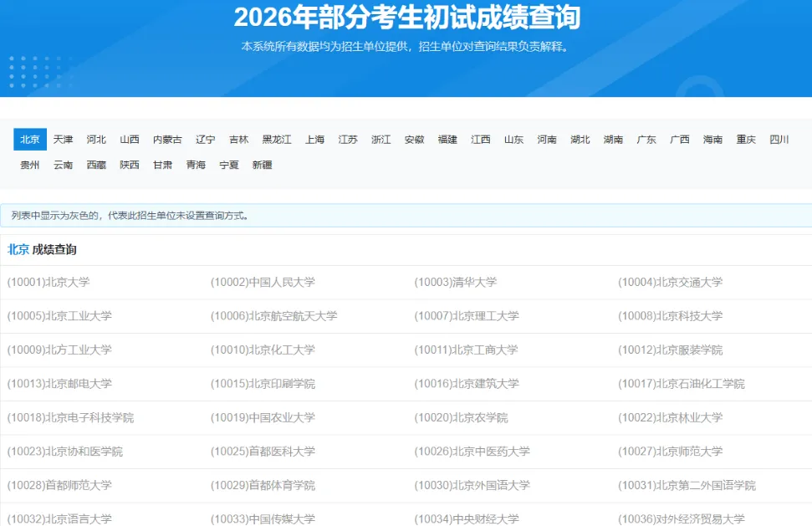Open (10017)北京石油化工学院 entry
Screen dimensions: 812x526
[x=682, y=384]
